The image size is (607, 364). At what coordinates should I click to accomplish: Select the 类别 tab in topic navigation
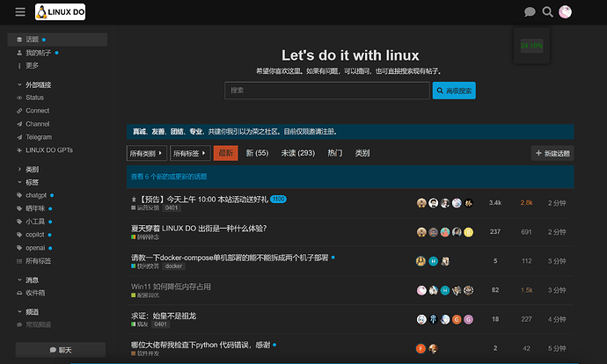point(362,153)
